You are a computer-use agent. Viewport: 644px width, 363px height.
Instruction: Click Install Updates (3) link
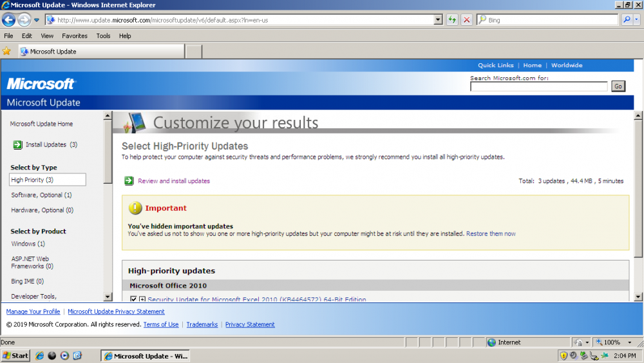click(x=52, y=144)
